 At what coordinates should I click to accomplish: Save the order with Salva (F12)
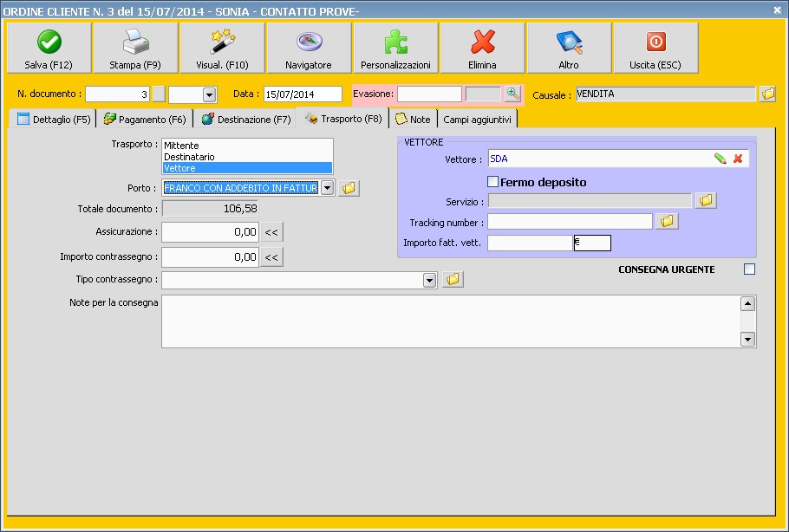[x=49, y=49]
